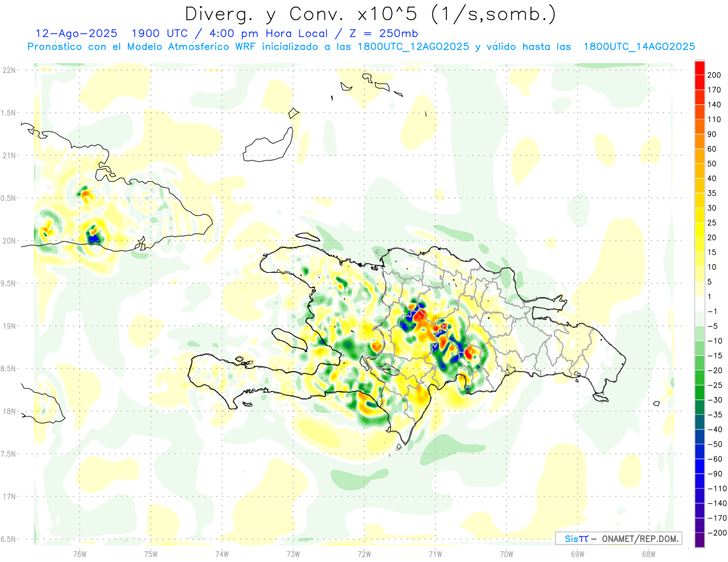This screenshot has height=562, width=728.
Task: Click the colorbar value '140'
Action: click(714, 105)
